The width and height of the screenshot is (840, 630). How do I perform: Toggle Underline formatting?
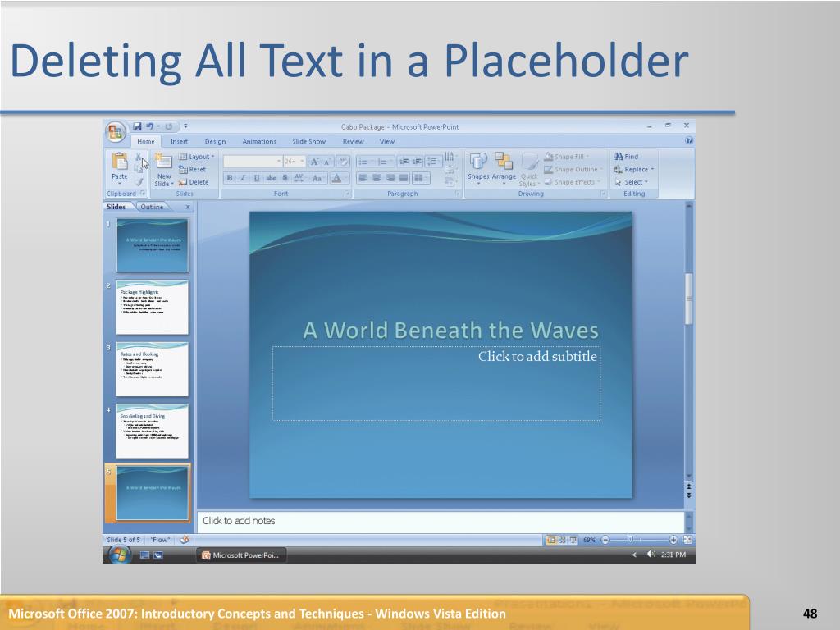coord(257,178)
